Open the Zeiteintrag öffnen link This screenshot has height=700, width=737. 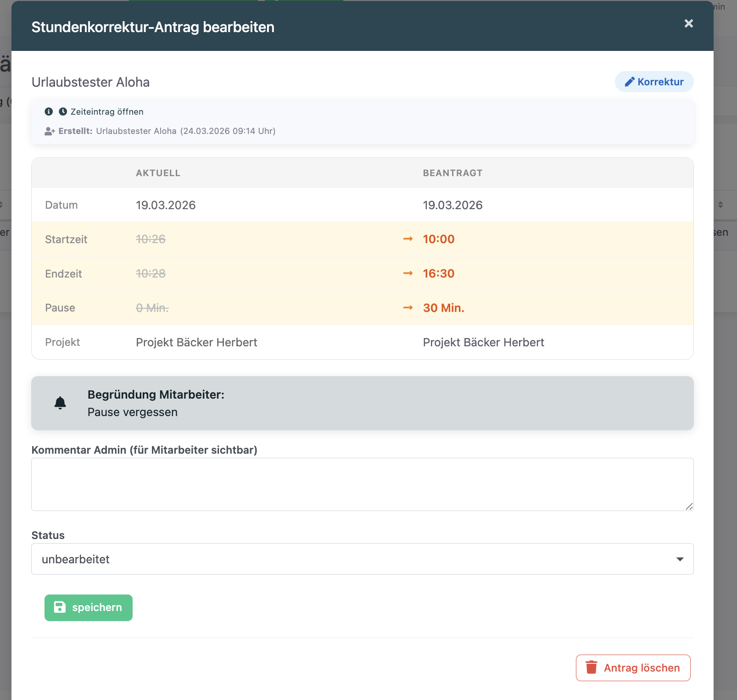(x=106, y=111)
